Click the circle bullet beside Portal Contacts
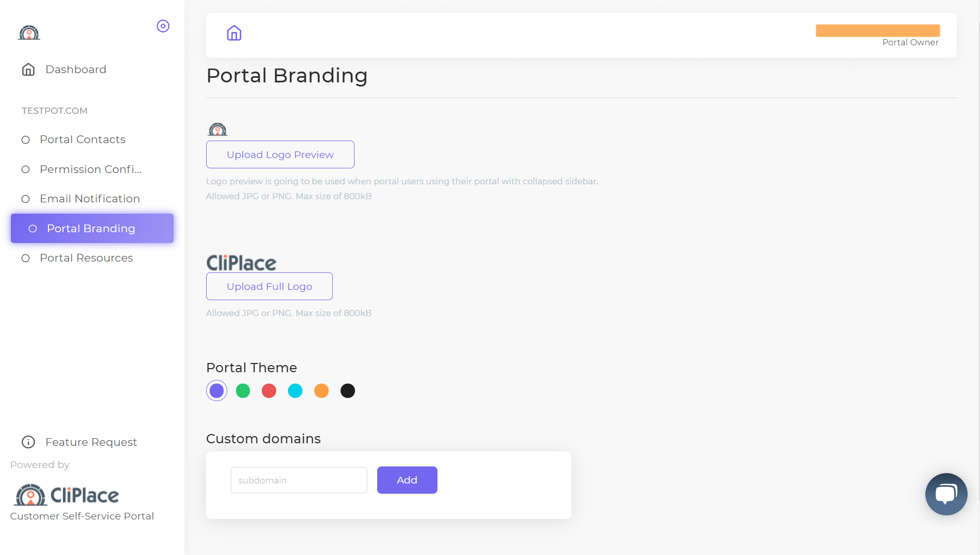Screen dimensions: 980x555 point(26,140)
